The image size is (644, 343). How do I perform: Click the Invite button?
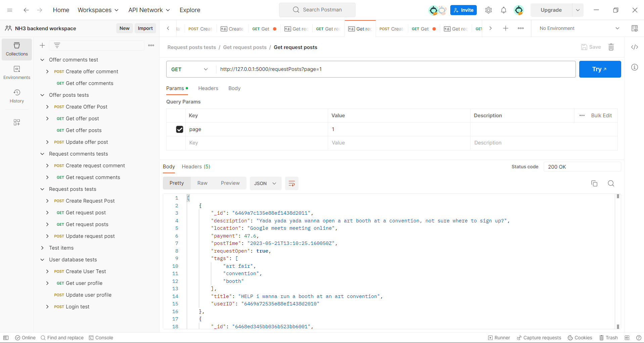pos(463,10)
